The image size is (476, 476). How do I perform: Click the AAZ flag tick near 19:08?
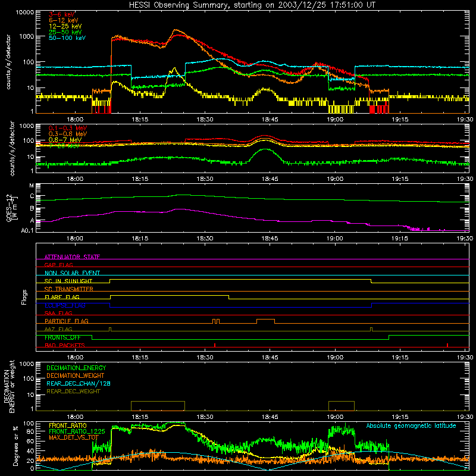click(x=371, y=329)
